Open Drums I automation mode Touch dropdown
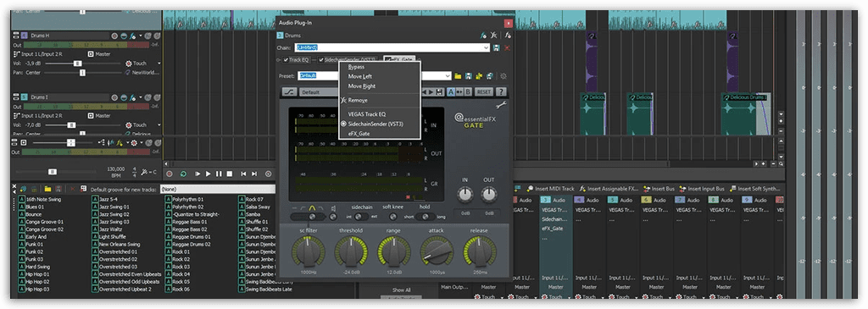 pyautogui.click(x=159, y=125)
